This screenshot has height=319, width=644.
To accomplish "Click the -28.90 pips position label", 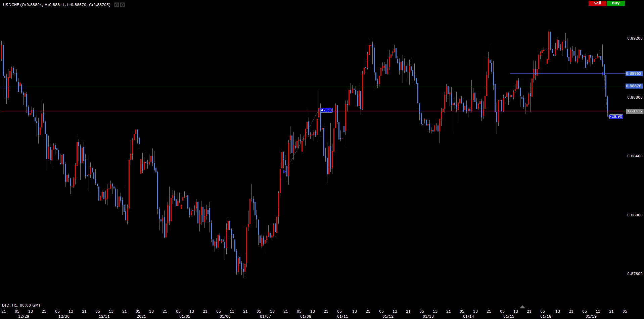I will 616,116.
